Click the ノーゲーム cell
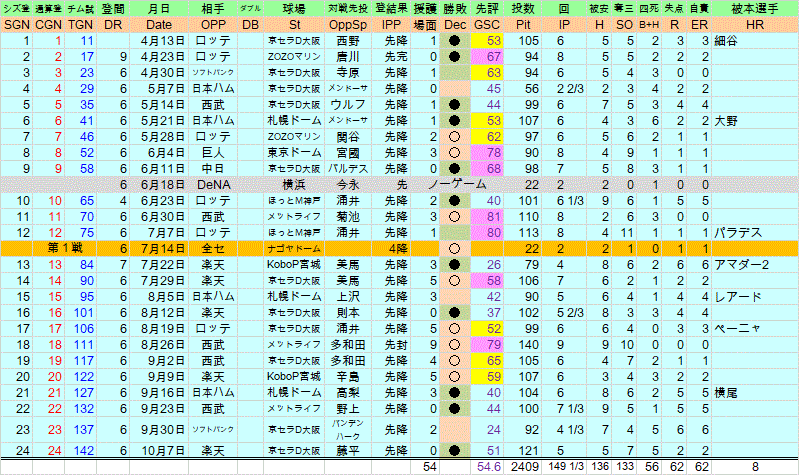 457,184
